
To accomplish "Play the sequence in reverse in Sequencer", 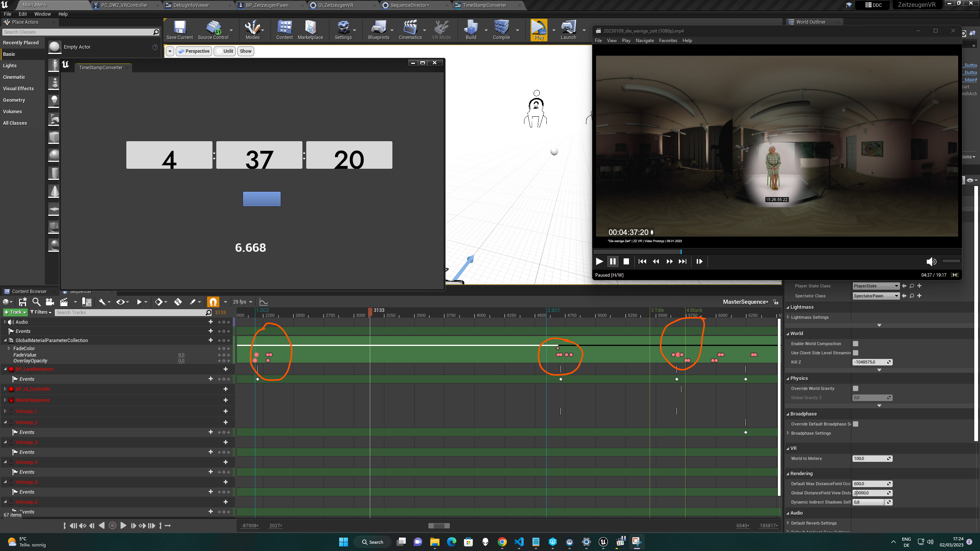I will coord(102,525).
